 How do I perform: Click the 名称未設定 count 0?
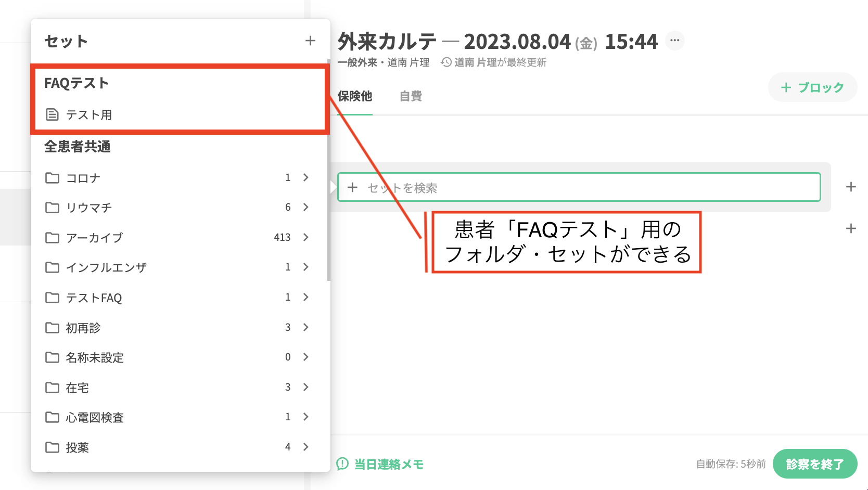click(x=288, y=357)
